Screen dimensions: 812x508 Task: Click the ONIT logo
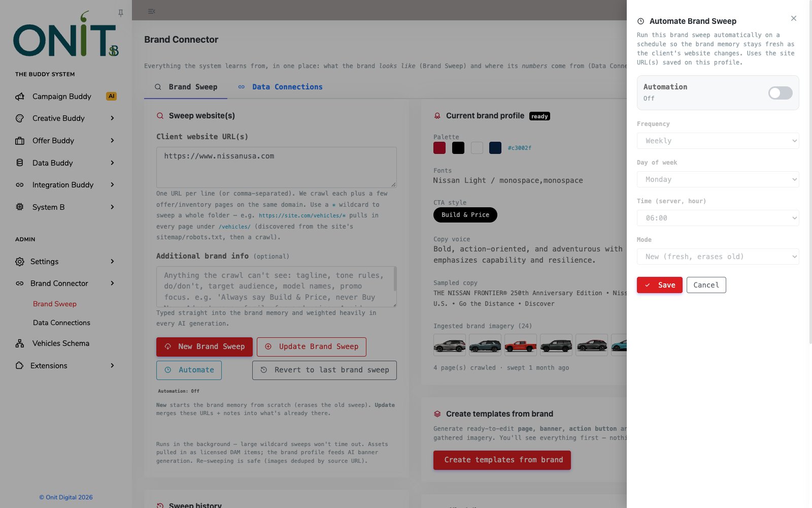click(66, 34)
